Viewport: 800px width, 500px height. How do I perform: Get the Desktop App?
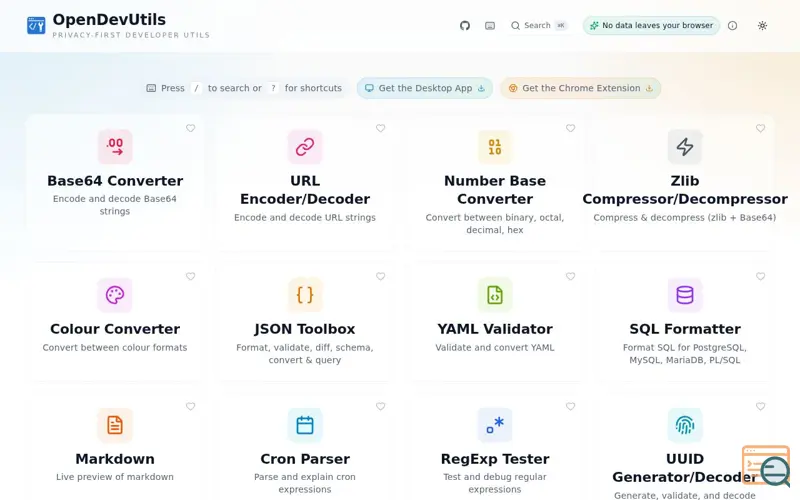(x=424, y=88)
